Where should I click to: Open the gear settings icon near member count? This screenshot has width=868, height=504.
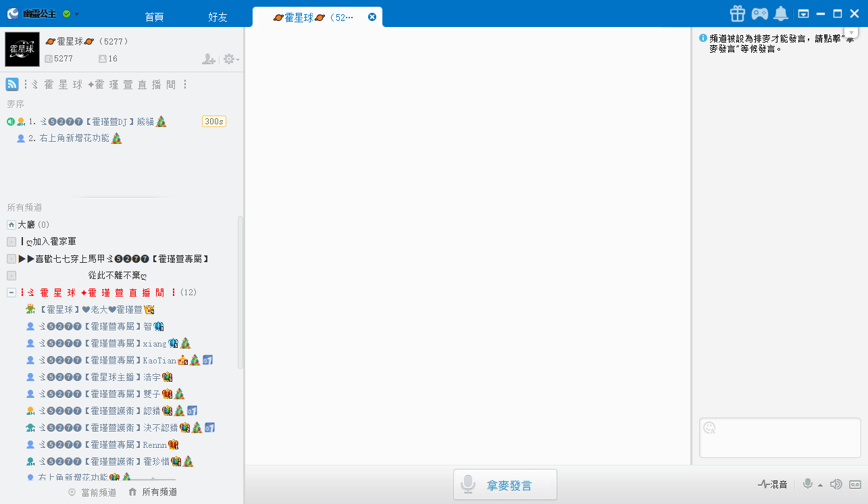click(228, 59)
